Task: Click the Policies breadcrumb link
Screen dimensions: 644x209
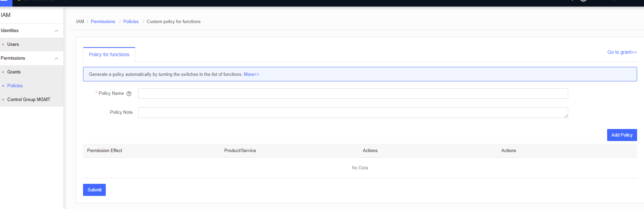Action: coord(131,21)
